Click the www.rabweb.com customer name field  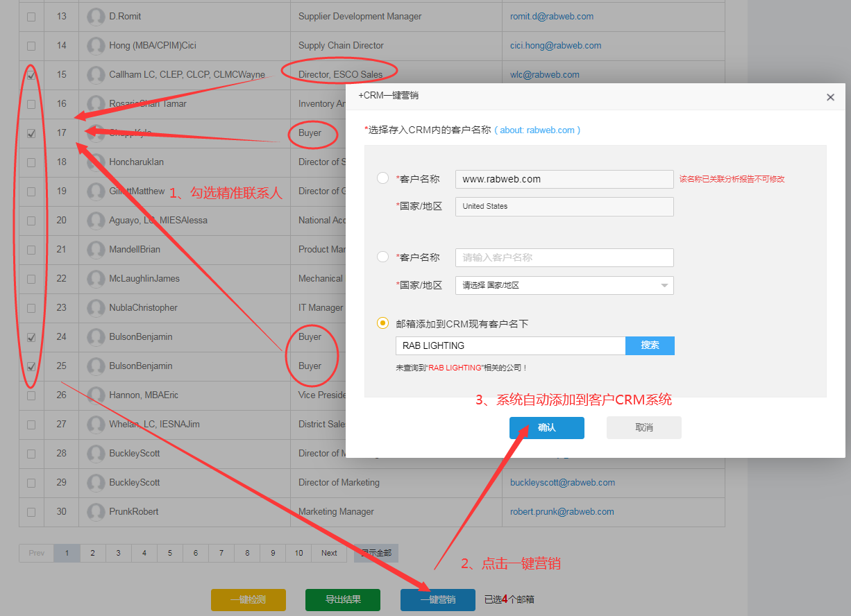pyautogui.click(x=564, y=179)
